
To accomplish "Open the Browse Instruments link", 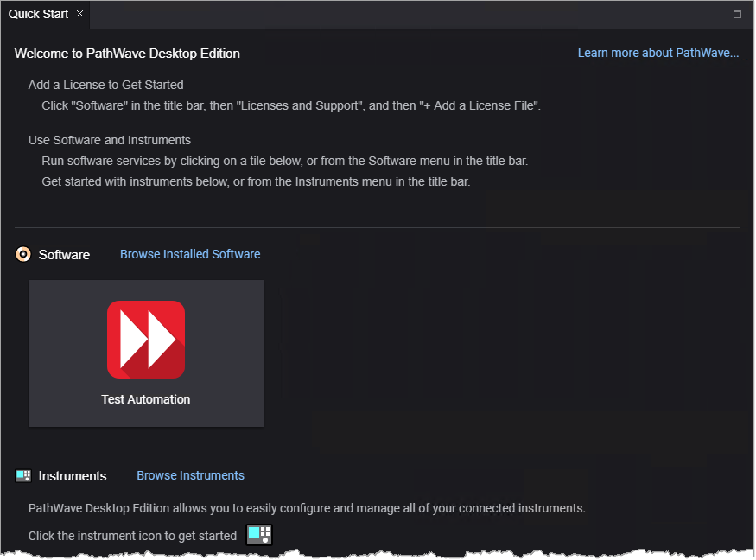I will click(190, 475).
